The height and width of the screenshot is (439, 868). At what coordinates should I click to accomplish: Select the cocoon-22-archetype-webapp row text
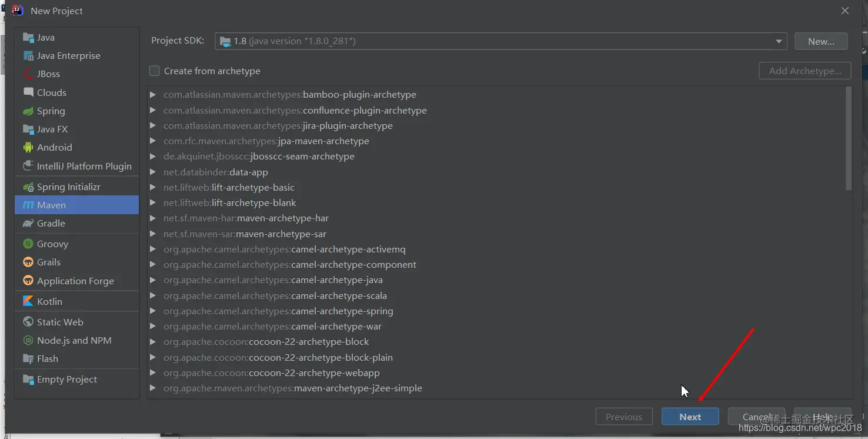pyautogui.click(x=272, y=373)
